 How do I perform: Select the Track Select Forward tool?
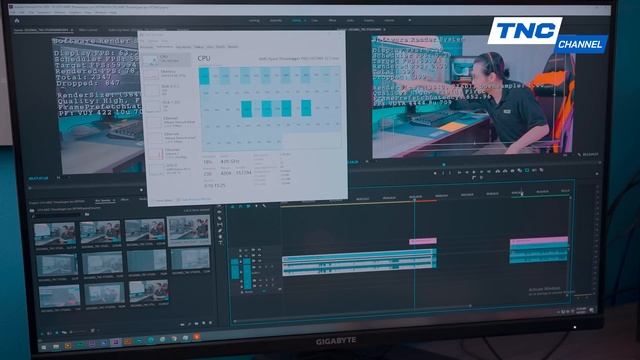(x=220, y=206)
